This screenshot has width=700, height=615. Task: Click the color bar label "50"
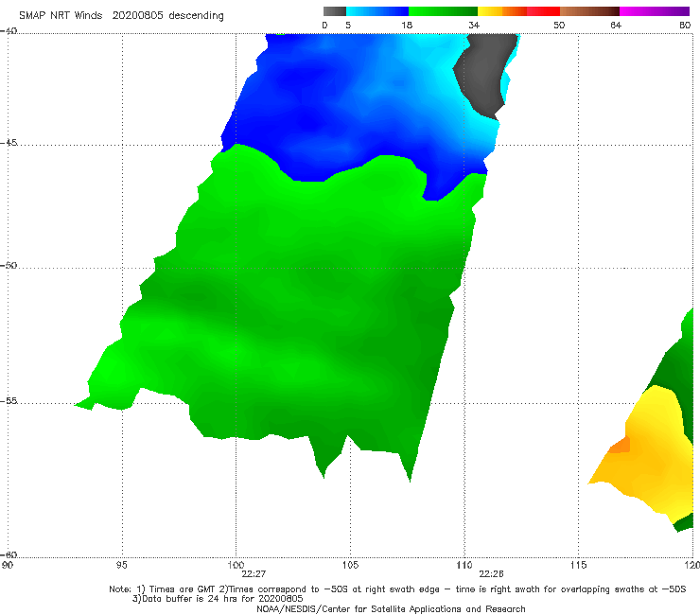tap(559, 25)
